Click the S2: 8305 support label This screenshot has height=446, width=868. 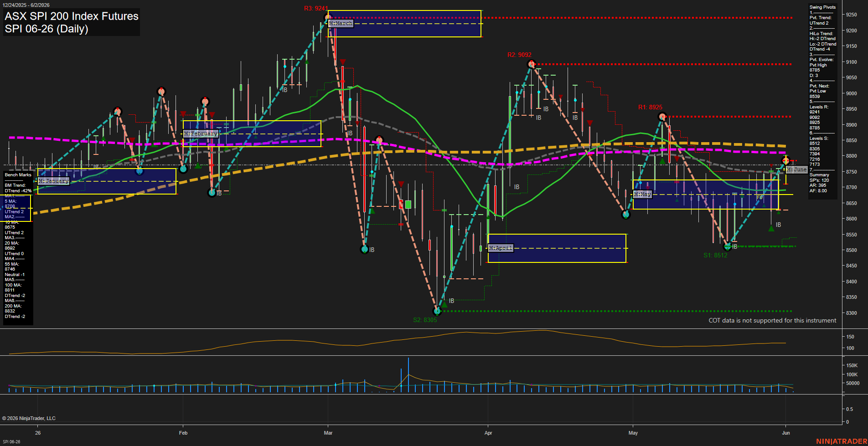[x=425, y=320]
